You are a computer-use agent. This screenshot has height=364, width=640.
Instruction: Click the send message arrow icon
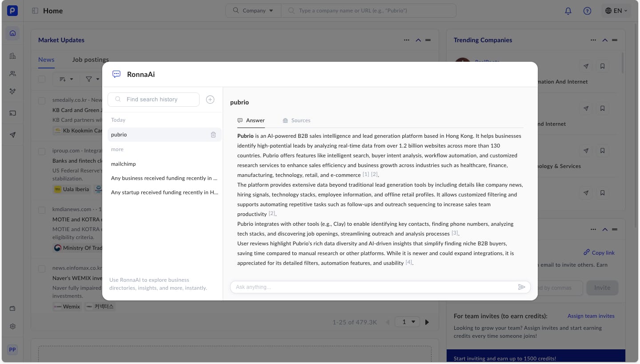(522, 287)
